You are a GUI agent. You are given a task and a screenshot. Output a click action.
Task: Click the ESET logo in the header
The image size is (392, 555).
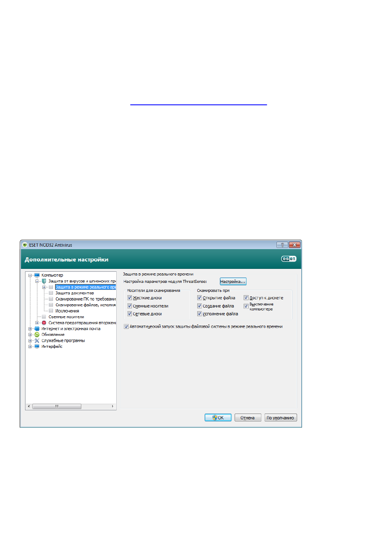coord(288,259)
